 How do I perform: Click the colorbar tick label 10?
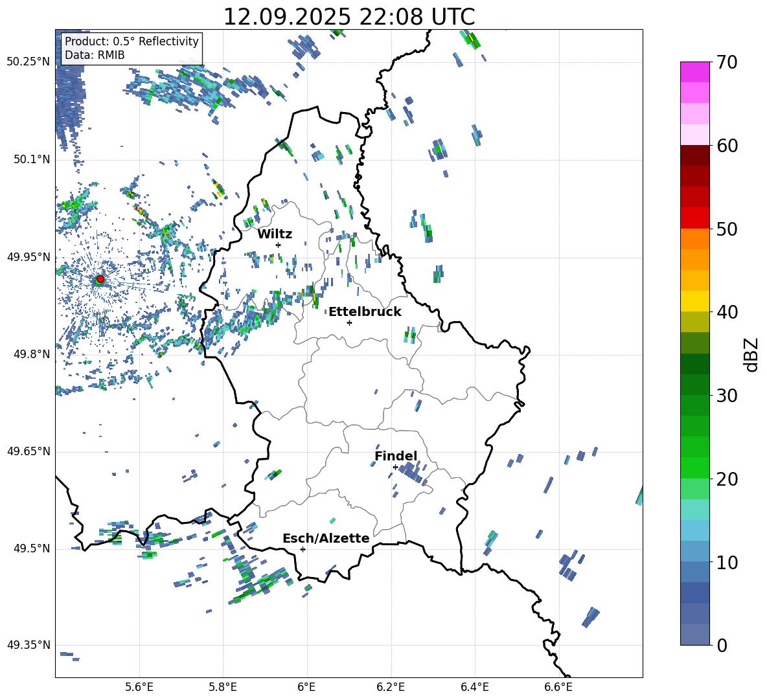[x=727, y=562]
